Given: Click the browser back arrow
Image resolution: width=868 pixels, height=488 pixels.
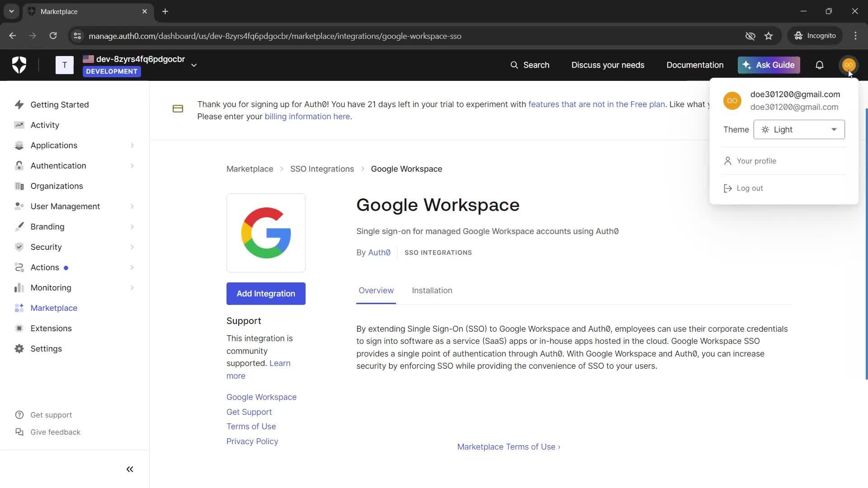Looking at the screenshot, I should [12, 36].
